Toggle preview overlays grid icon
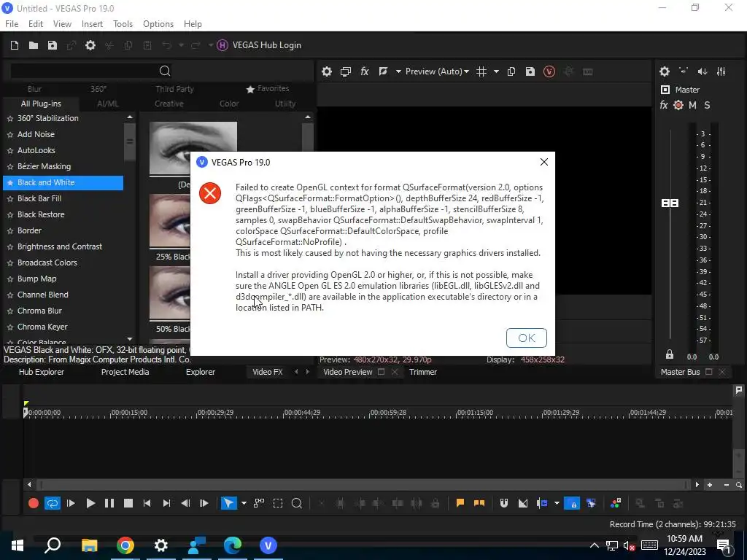 pyautogui.click(x=481, y=71)
